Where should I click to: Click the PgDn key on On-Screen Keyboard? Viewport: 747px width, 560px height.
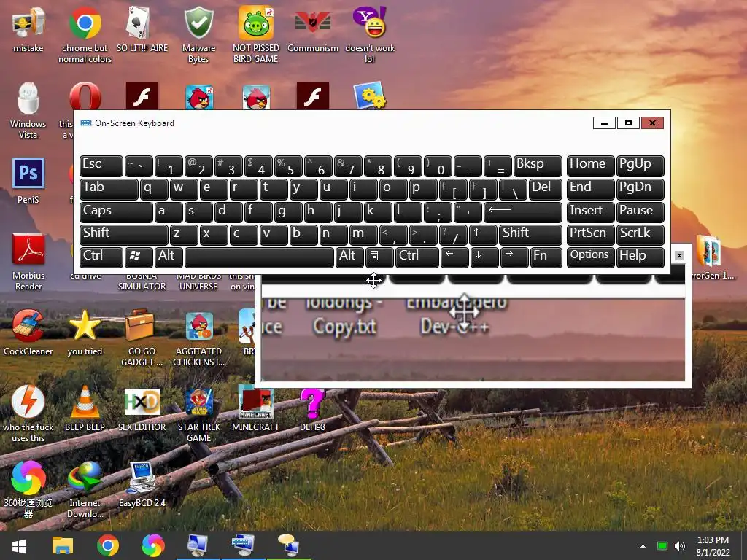coord(640,189)
